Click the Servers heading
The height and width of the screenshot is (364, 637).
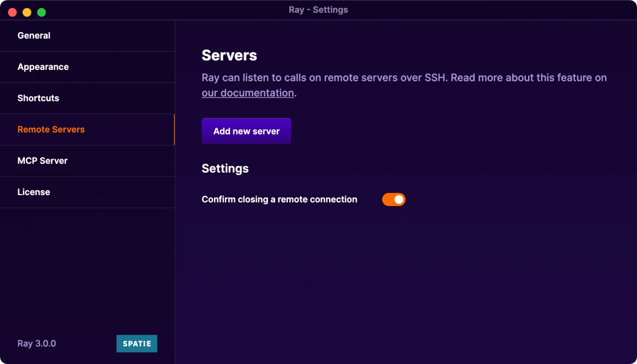[x=229, y=55]
